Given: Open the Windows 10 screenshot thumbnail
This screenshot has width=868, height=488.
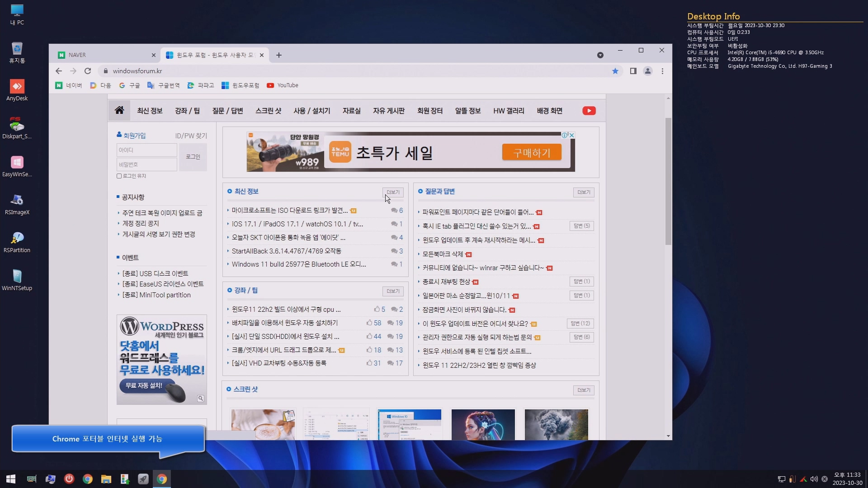Looking at the screenshot, I should point(409,424).
